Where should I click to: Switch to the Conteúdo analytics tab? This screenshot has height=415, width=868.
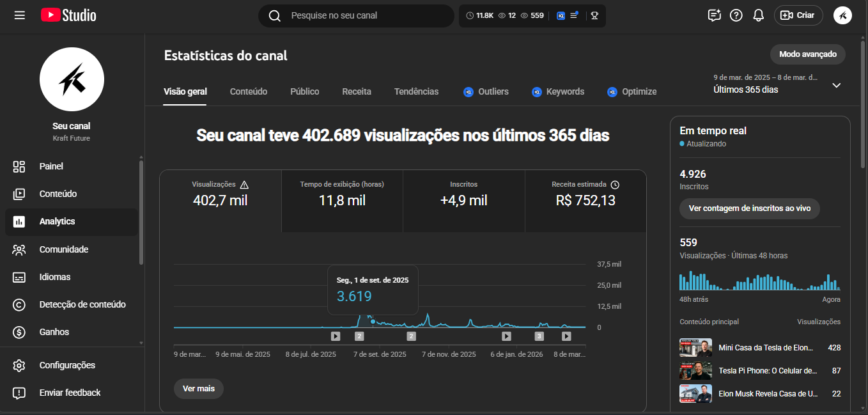click(249, 91)
